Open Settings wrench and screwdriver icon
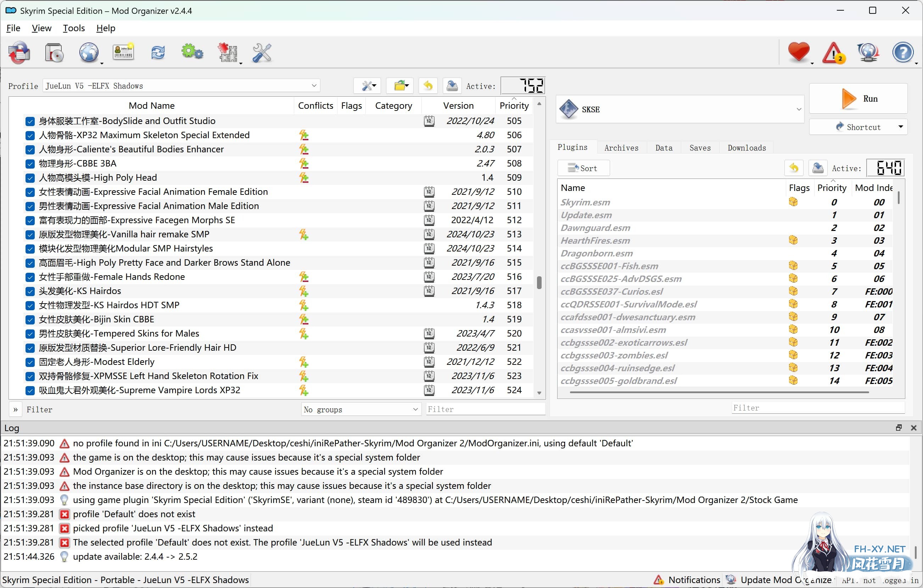This screenshot has height=588, width=923. coord(262,52)
